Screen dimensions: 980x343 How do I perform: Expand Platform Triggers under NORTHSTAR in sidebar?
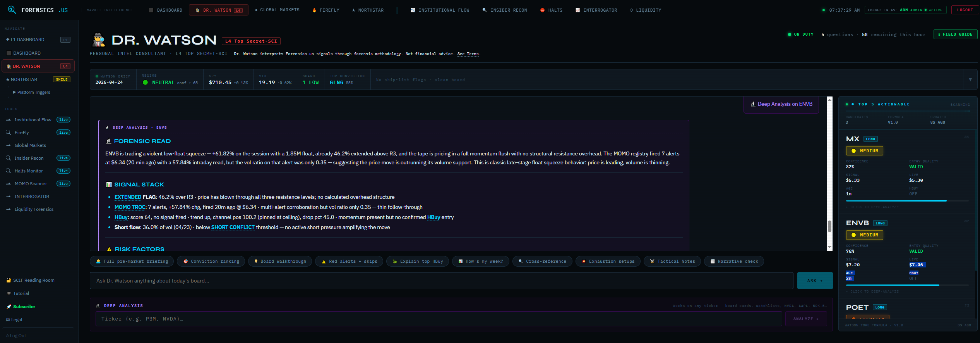[32, 92]
